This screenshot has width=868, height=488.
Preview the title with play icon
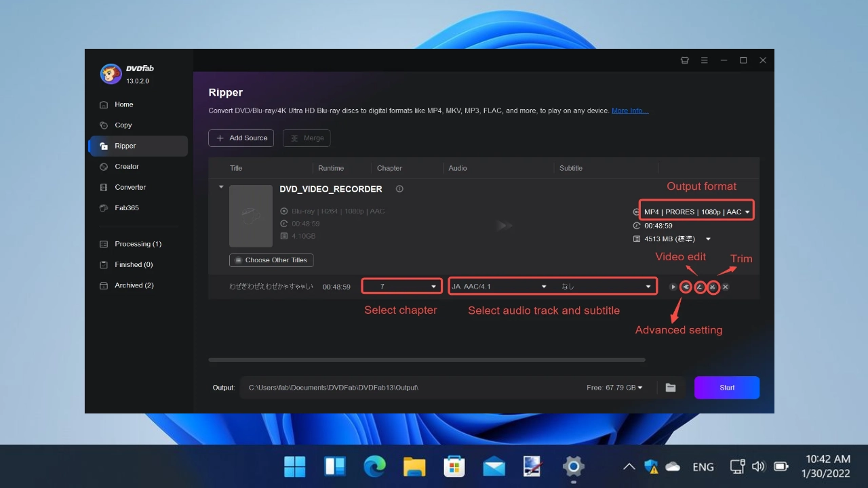coord(673,287)
